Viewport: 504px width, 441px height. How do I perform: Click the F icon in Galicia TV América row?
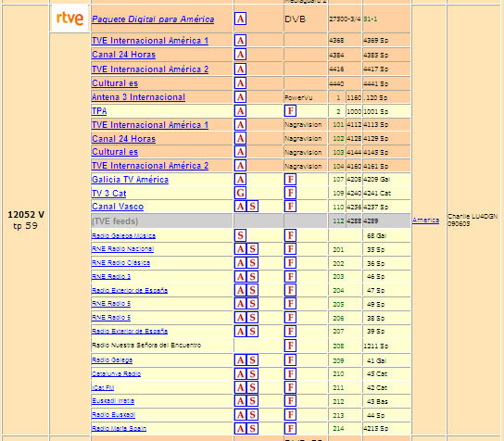(x=290, y=180)
